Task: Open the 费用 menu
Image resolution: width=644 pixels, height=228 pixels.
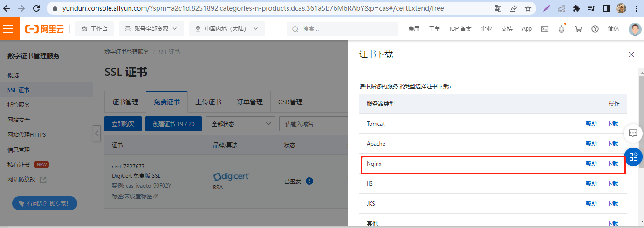Action: (414, 29)
